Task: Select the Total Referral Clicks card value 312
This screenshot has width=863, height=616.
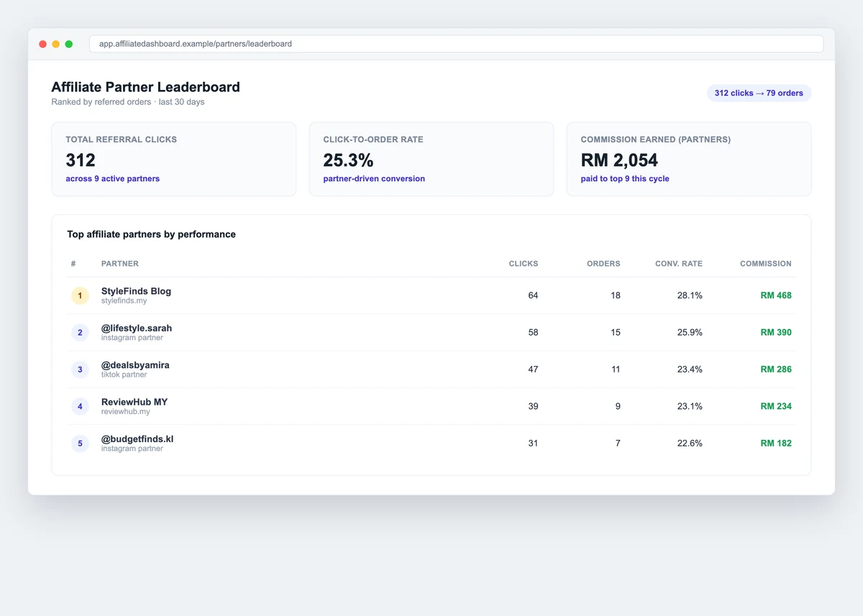Action: [81, 160]
